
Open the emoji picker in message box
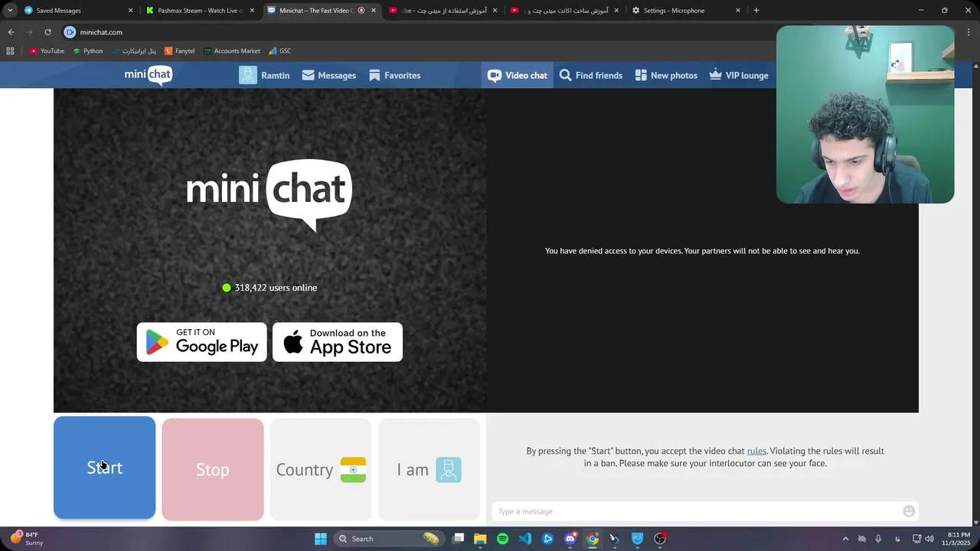pos(909,511)
